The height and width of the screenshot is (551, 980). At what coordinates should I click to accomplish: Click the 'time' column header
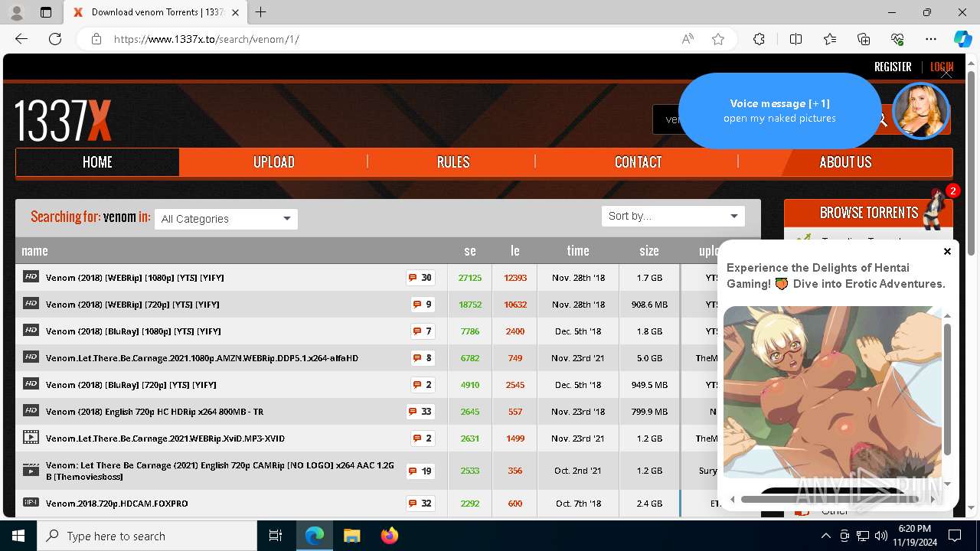click(x=578, y=250)
